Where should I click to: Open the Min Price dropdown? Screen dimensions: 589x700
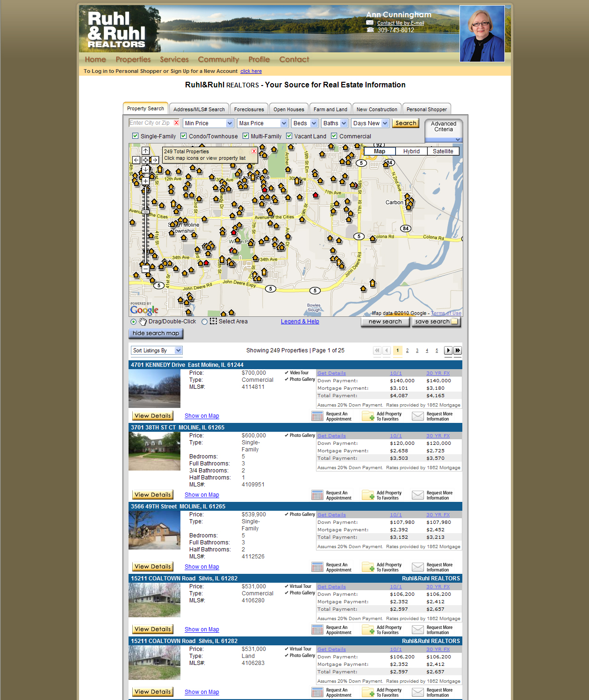tap(208, 123)
